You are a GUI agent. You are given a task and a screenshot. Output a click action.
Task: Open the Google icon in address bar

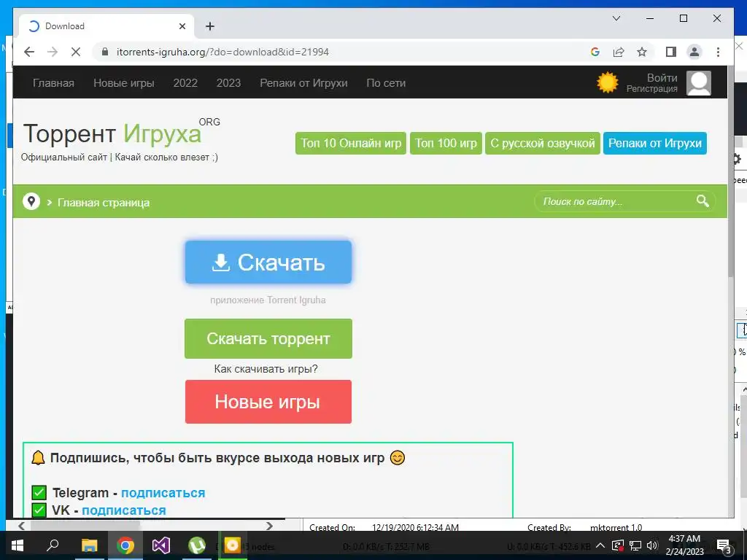(595, 52)
